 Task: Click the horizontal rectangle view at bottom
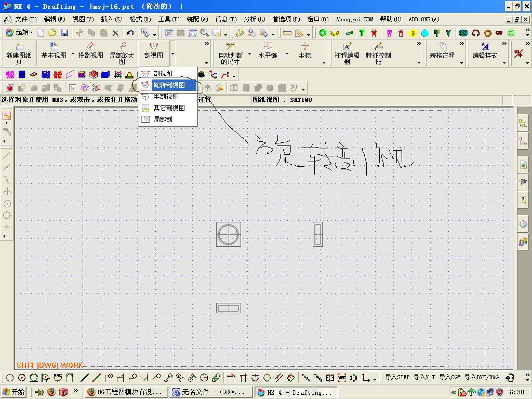229,308
